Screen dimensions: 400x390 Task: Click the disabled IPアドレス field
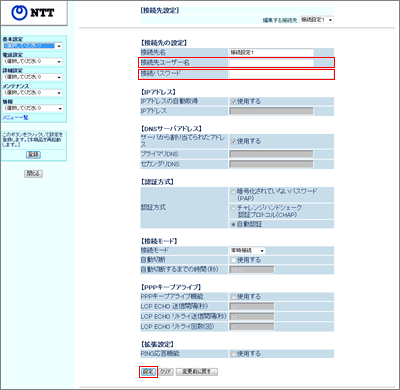pyautogui.click(x=271, y=111)
